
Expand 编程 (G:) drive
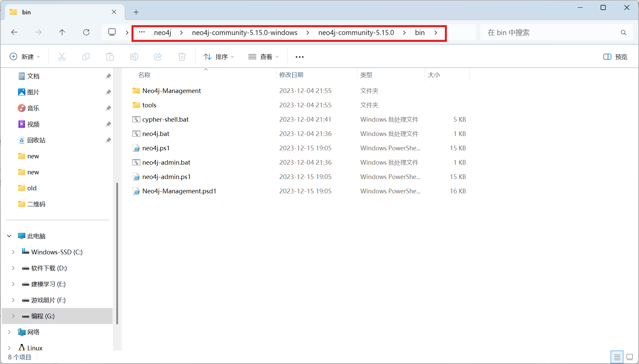tap(13, 316)
